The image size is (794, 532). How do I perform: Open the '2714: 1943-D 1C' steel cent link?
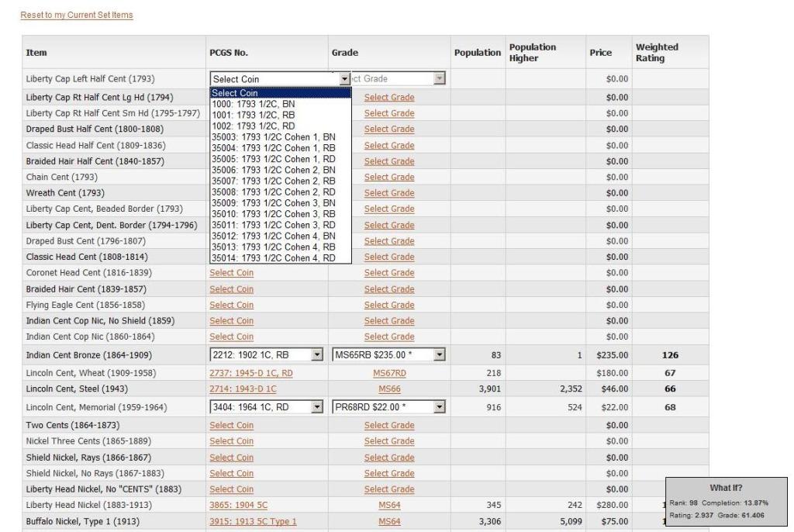pyautogui.click(x=243, y=389)
